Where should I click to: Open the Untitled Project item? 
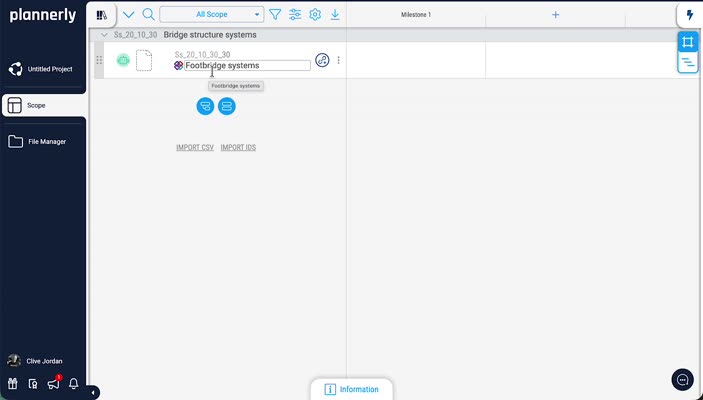coord(41,69)
